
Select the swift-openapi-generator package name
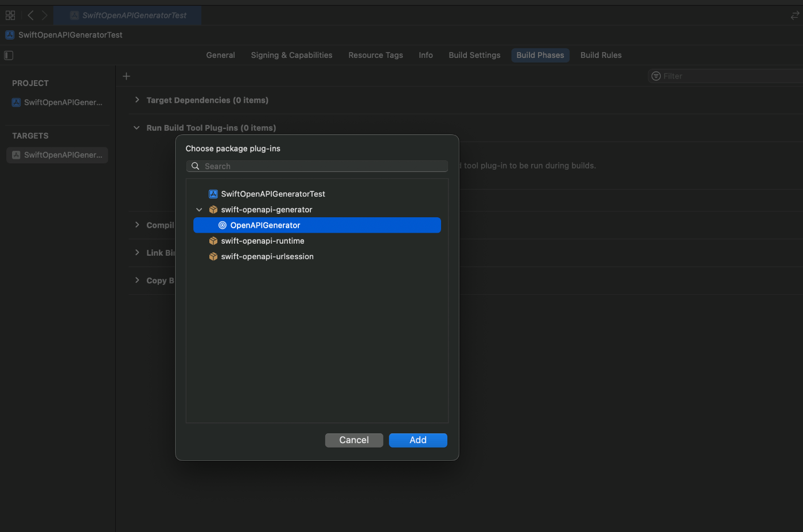tap(267, 210)
